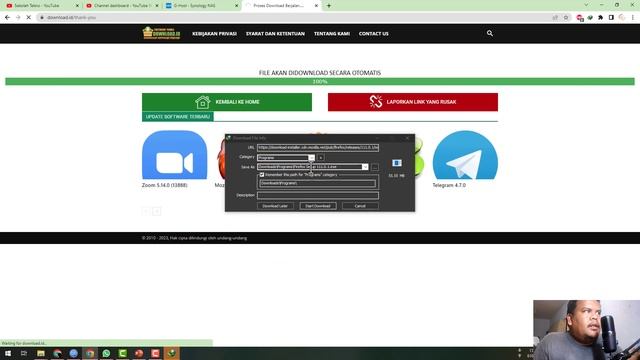
Task: Open Internet Download Manager taskbar icon
Action: 172,353
